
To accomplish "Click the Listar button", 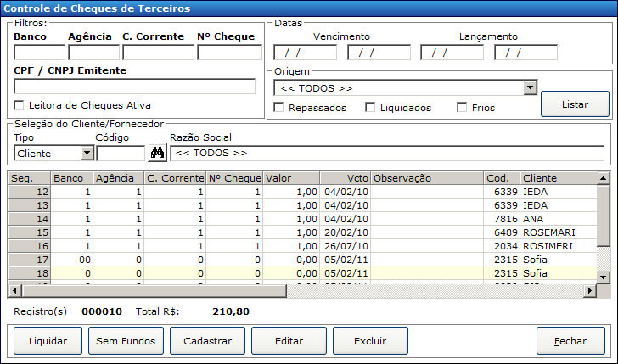I will click(x=575, y=104).
